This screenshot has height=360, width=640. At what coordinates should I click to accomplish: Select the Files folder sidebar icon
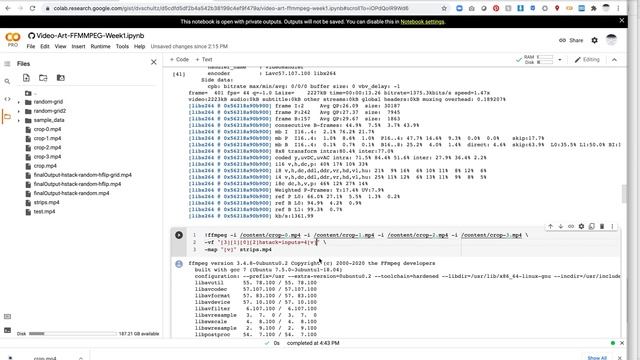click(7, 117)
